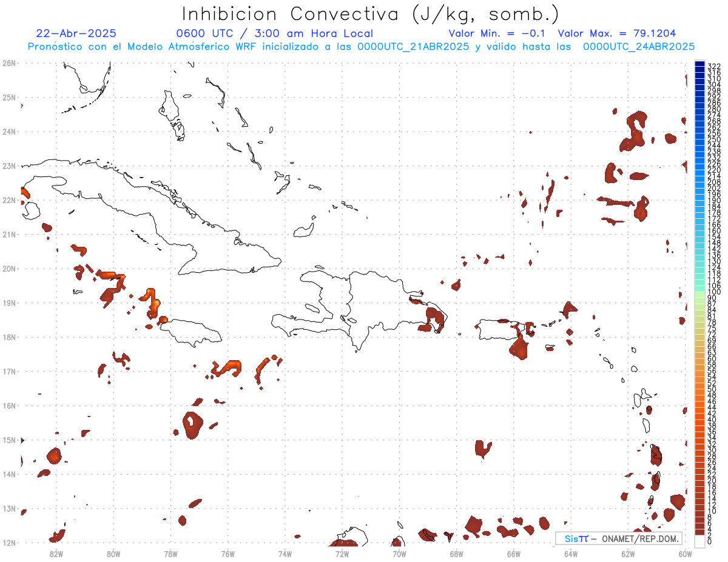Click the title "Inhibicion Convectiva (J/kg, somb.)"
The image size is (728, 562).
click(370, 14)
